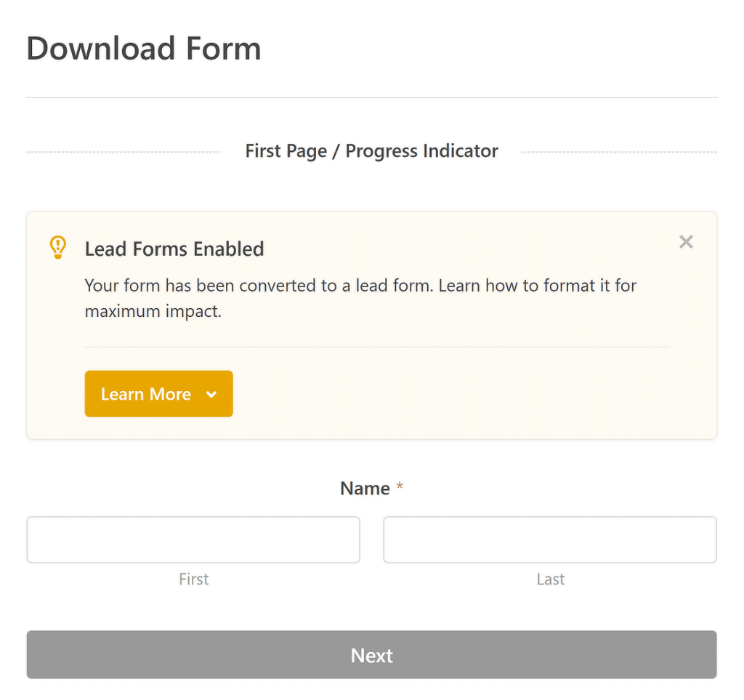The width and height of the screenshot is (744, 700).
Task: Click inside the First name input field
Action: pos(193,539)
